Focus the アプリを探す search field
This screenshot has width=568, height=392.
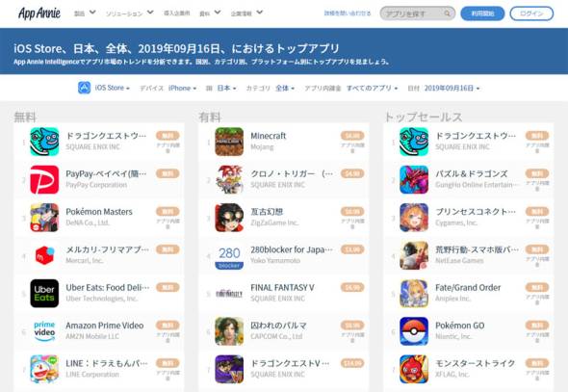[x=417, y=13]
